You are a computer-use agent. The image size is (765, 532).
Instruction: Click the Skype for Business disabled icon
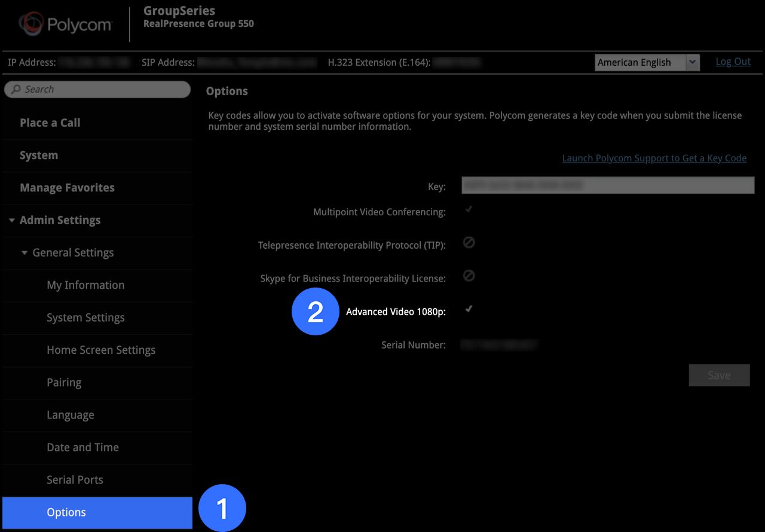tap(469, 276)
